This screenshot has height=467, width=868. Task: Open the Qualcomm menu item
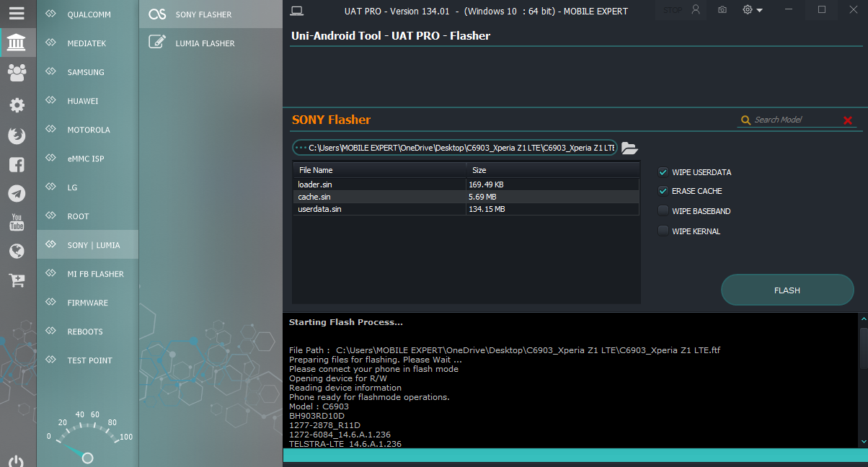click(x=87, y=14)
